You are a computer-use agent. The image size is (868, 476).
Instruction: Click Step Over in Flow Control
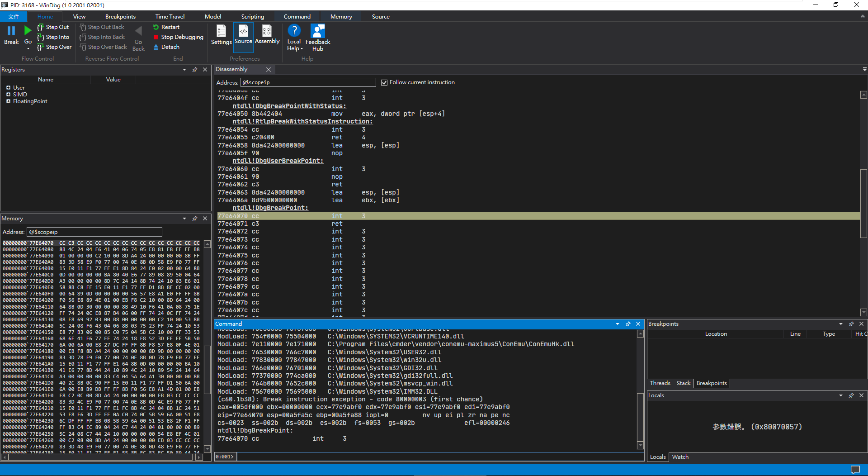[x=54, y=47]
